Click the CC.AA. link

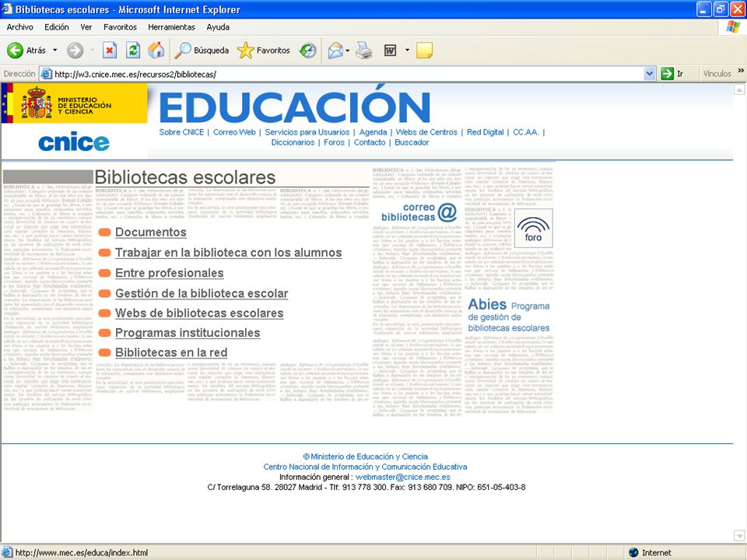click(x=526, y=132)
